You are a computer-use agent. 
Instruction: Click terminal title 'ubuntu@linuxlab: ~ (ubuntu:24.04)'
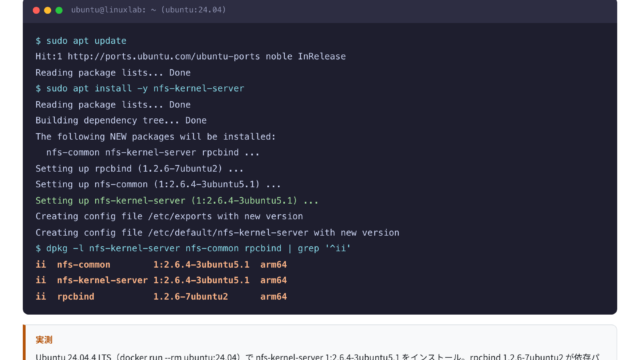click(x=148, y=10)
